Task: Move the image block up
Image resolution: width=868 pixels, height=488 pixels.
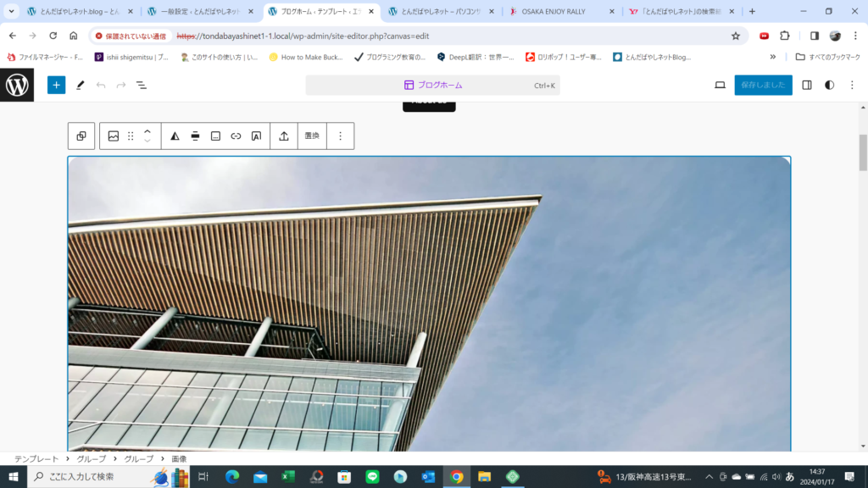Action: coord(147,131)
